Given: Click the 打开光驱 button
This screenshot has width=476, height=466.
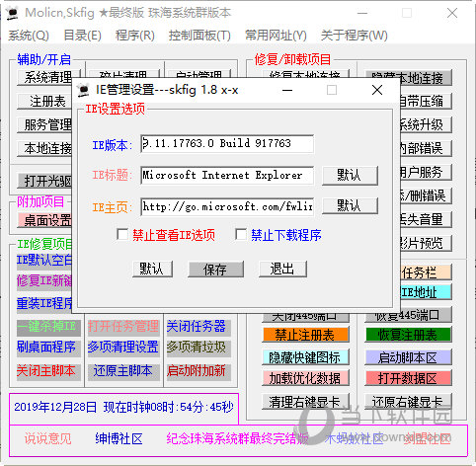Looking at the screenshot, I should (44, 181).
